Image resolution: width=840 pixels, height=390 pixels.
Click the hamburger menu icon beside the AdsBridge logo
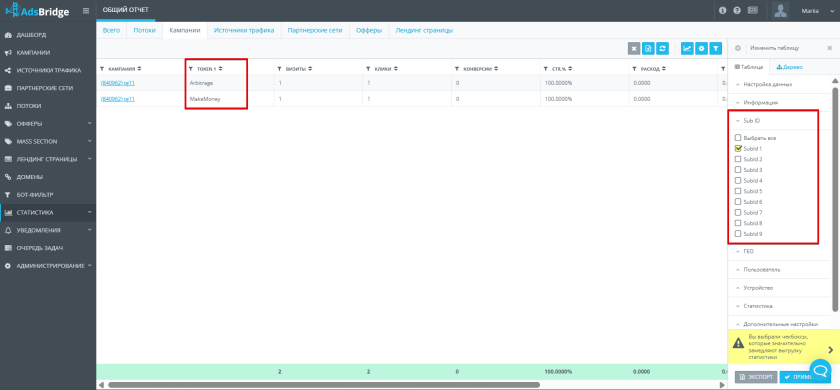coord(86,10)
